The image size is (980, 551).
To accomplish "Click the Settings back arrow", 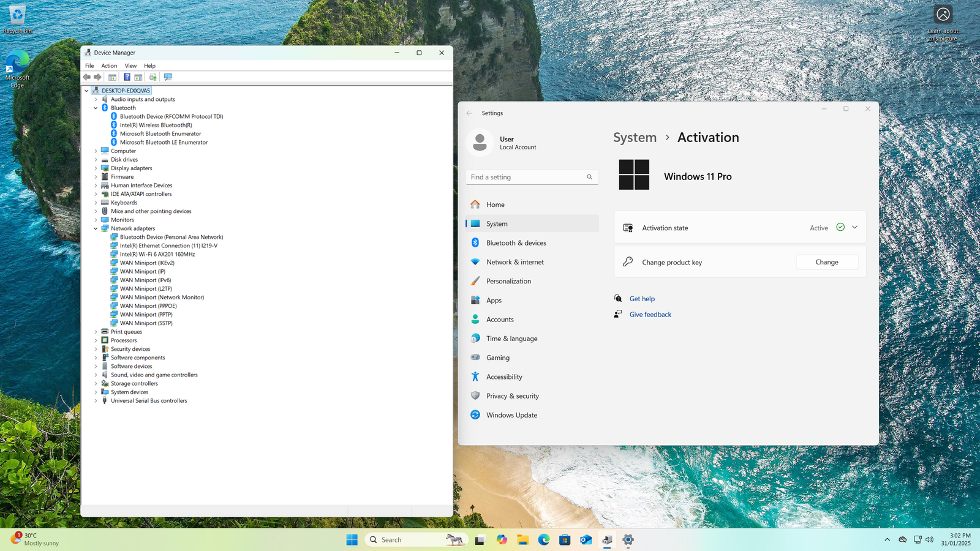I will (469, 113).
